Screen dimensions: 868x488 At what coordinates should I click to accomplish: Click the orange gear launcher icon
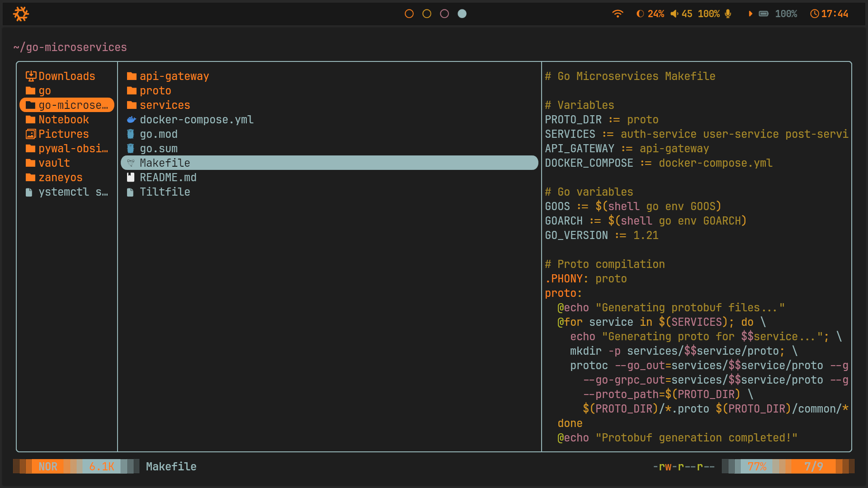21,14
